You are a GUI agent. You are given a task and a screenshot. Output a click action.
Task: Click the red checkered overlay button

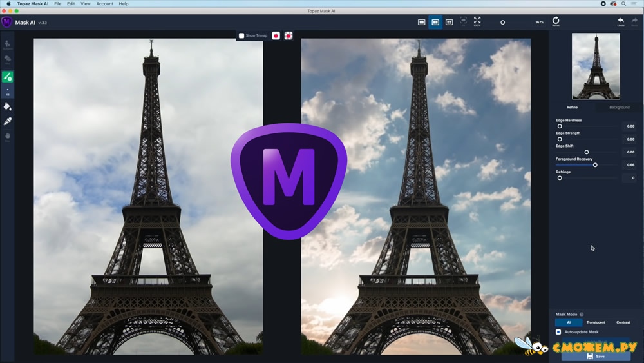[x=289, y=35]
